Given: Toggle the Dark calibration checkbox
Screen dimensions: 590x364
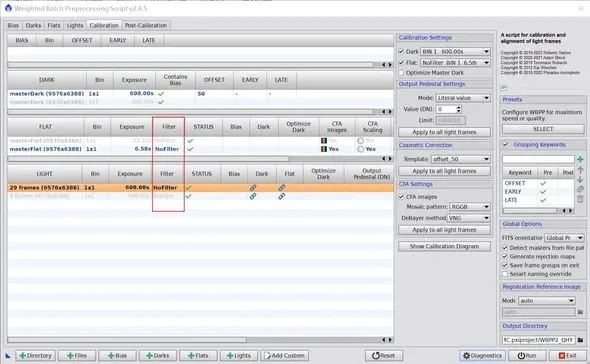Looking at the screenshot, I should click(401, 51).
